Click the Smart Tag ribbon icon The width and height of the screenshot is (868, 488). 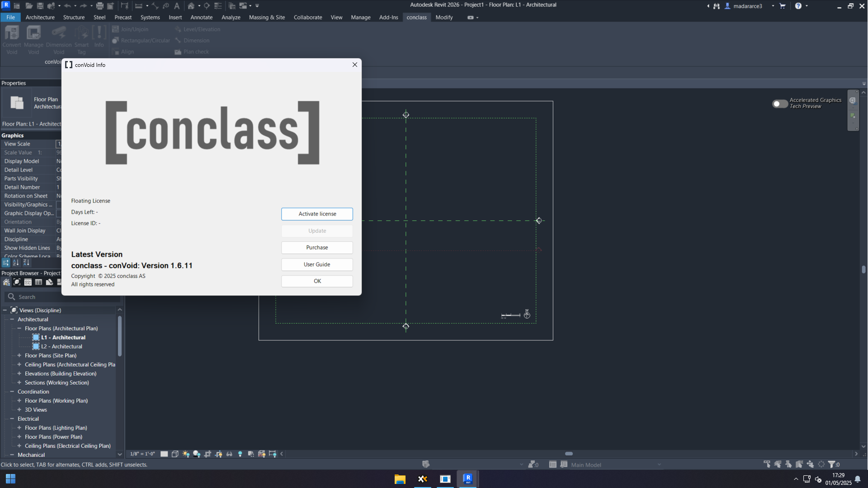click(x=81, y=40)
